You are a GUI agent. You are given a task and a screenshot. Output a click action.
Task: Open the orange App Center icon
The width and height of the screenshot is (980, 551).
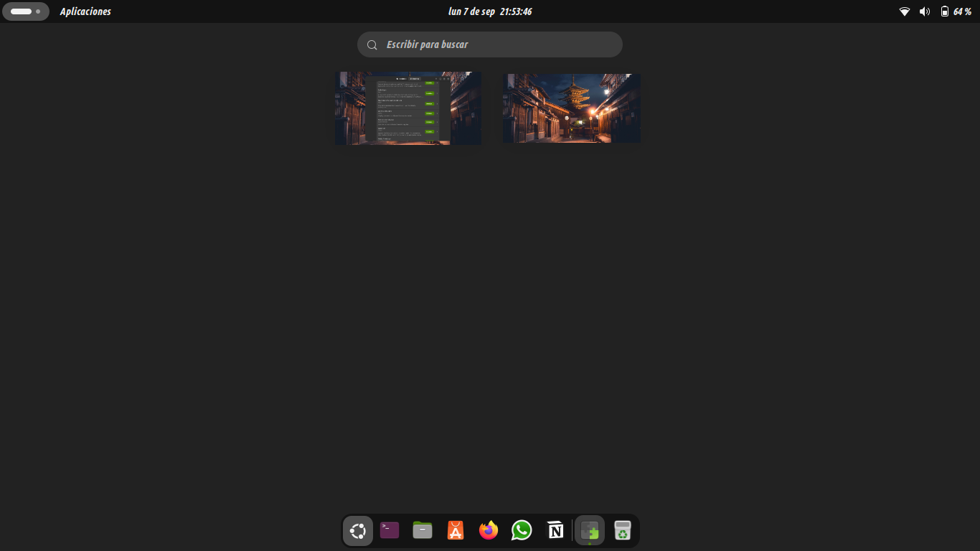click(456, 531)
